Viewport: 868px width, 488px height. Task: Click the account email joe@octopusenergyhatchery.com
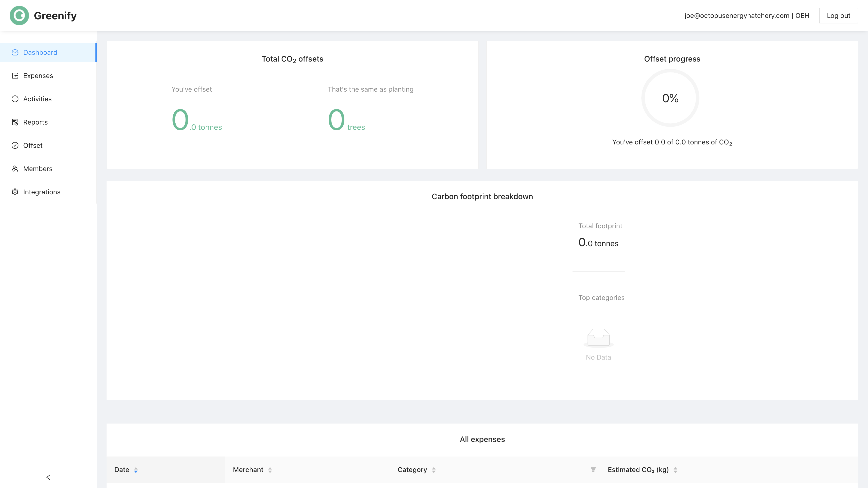(x=736, y=16)
